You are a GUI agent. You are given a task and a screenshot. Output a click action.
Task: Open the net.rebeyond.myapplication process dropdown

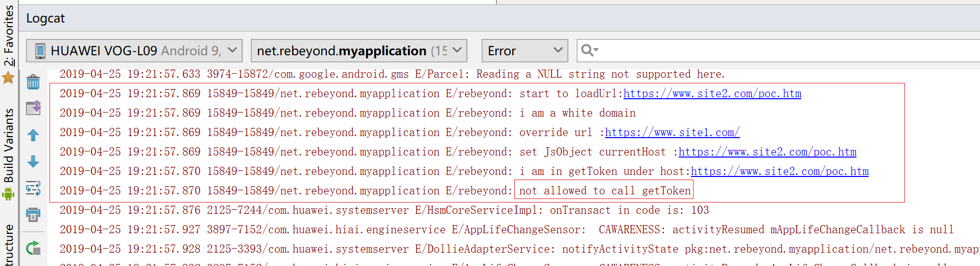click(x=359, y=51)
